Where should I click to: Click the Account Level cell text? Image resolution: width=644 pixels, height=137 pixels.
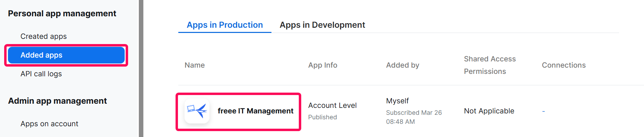tap(332, 105)
